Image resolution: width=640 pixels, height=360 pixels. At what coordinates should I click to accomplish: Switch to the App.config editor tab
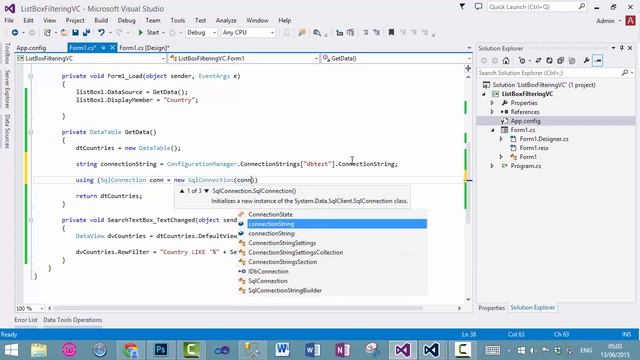tap(31, 48)
